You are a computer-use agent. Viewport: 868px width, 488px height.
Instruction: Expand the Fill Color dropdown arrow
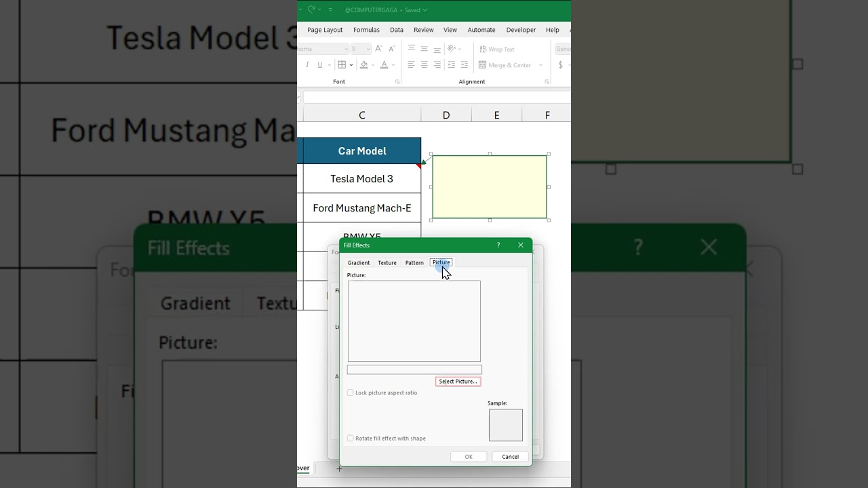[374, 65]
